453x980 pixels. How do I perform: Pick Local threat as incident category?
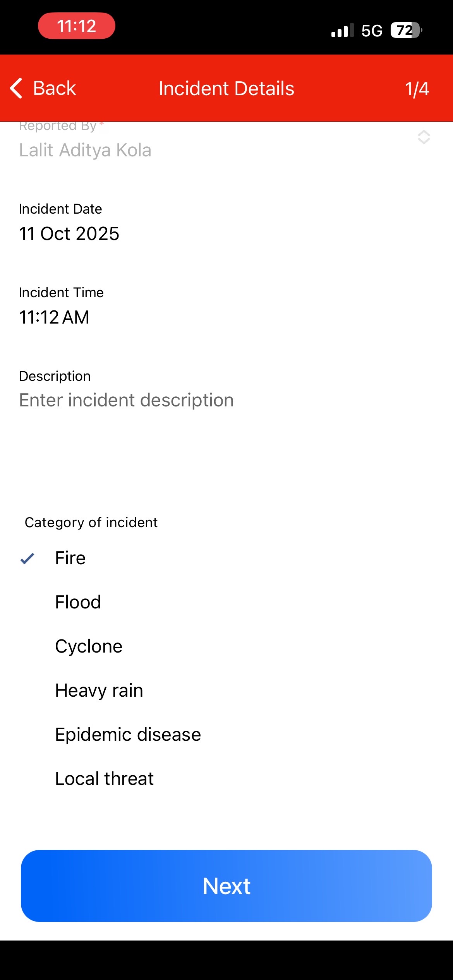coord(105,779)
